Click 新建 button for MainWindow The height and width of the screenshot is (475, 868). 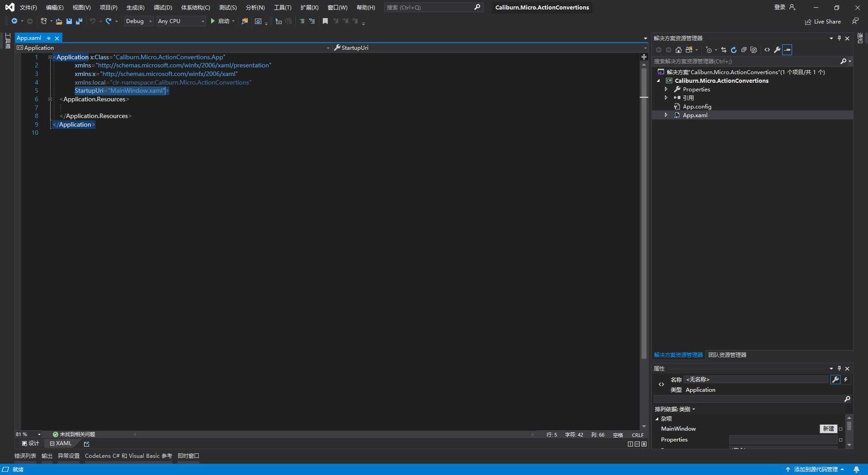(x=828, y=429)
